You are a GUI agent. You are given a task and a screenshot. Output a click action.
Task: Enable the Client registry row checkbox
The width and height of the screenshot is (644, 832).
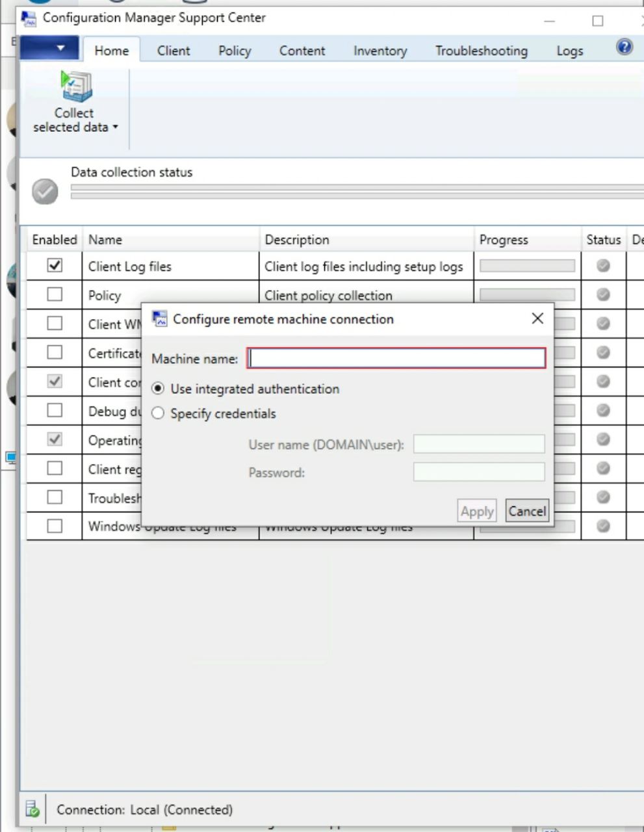coord(55,468)
